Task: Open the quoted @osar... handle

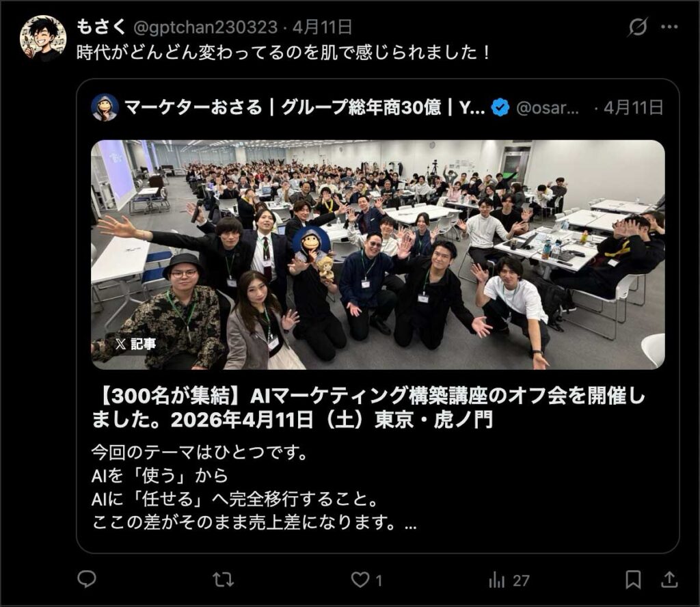Action: (548, 108)
